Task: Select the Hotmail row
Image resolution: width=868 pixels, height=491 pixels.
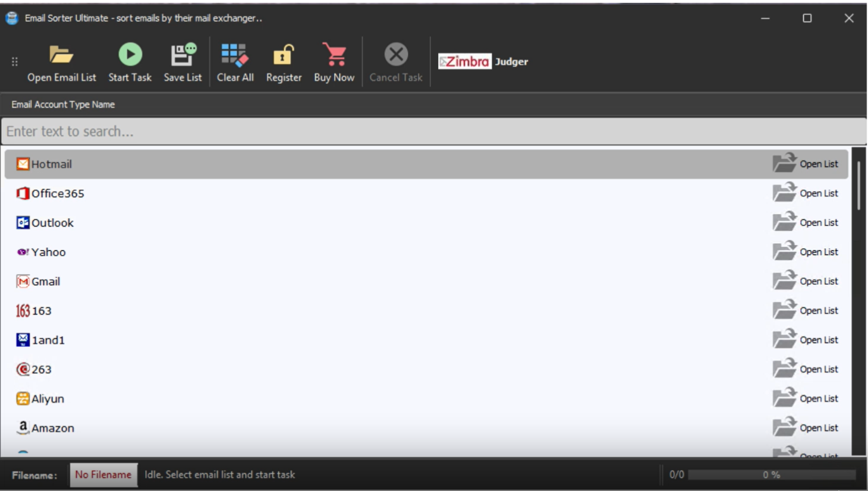Action: (x=426, y=164)
